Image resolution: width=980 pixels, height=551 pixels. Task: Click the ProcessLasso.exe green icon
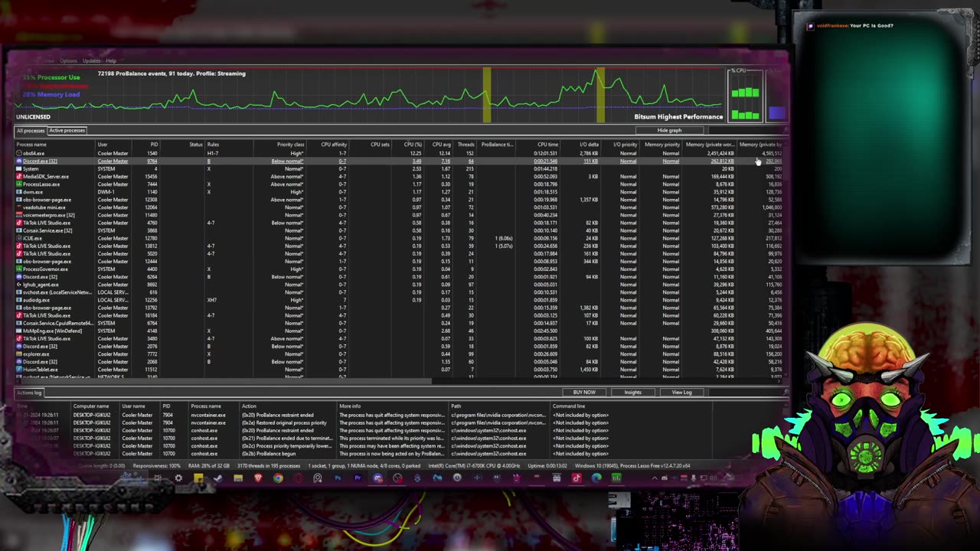coord(19,184)
